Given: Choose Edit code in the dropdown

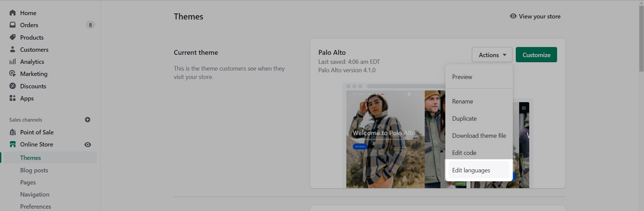Looking at the screenshot, I should 464,153.
